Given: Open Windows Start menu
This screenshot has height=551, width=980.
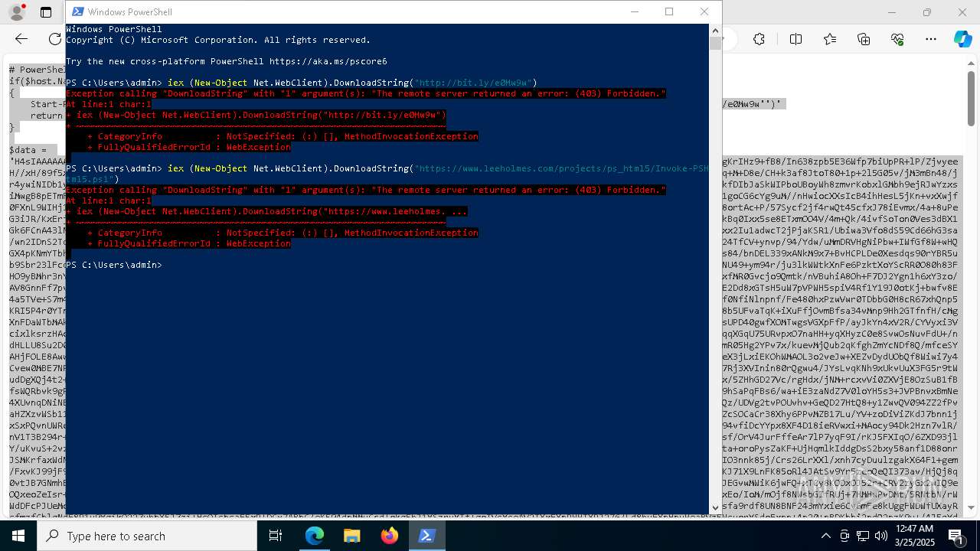Looking at the screenshot, I should coord(18,536).
